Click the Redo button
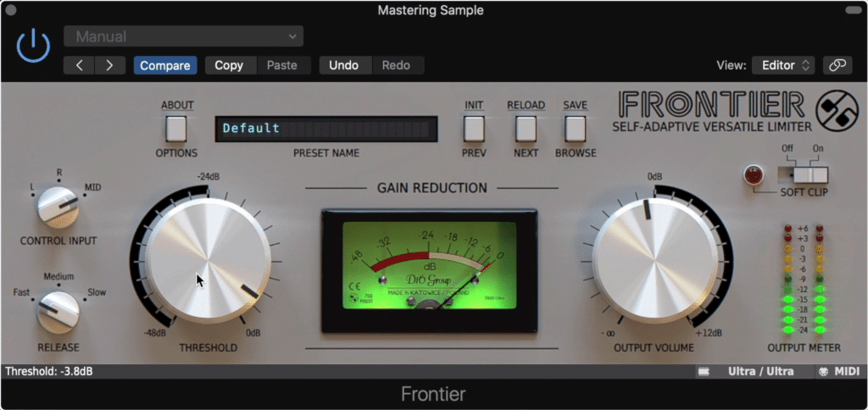This screenshot has height=410, width=868. 397,65
